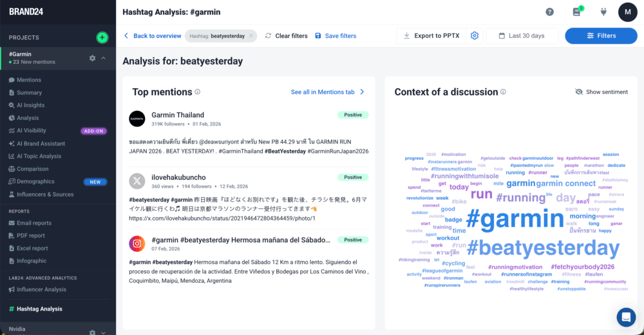Toggle Show sentiment on word cloud
The image size is (644, 335).
tap(601, 92)
